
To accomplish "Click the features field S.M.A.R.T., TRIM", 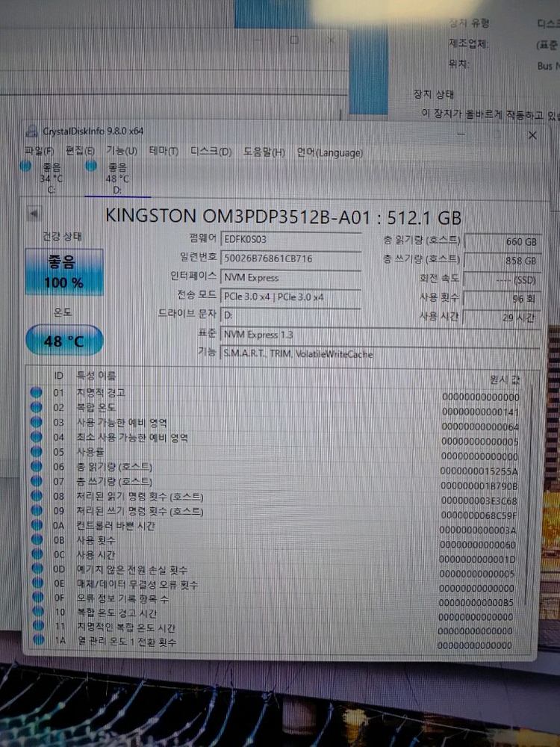I will [x=379, y=354].
